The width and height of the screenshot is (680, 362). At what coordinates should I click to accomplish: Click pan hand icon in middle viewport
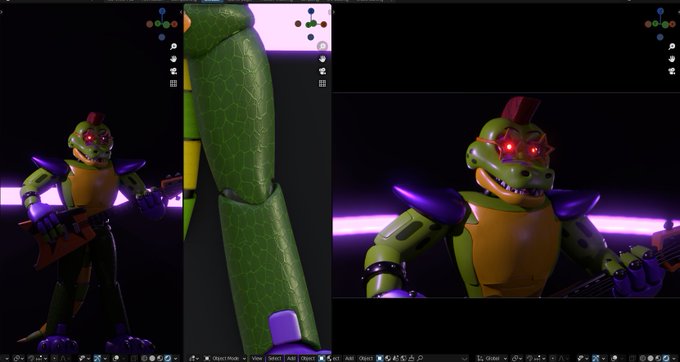322,59
